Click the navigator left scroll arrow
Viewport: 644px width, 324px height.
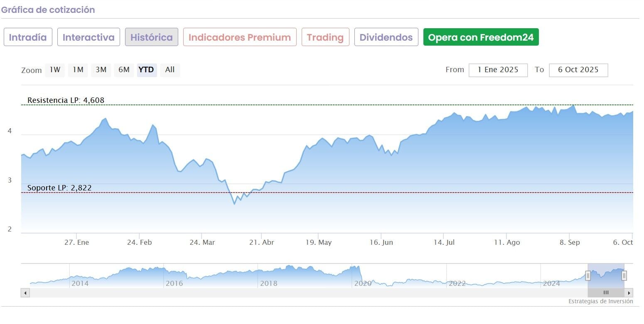25,293
